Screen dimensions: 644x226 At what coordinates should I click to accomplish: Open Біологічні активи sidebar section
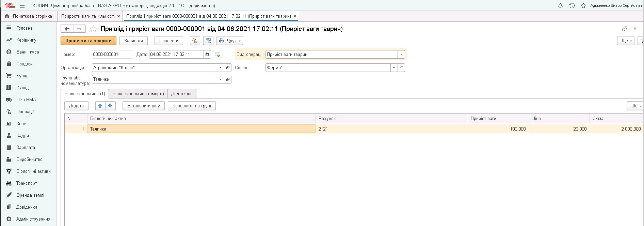pos(33,171)
